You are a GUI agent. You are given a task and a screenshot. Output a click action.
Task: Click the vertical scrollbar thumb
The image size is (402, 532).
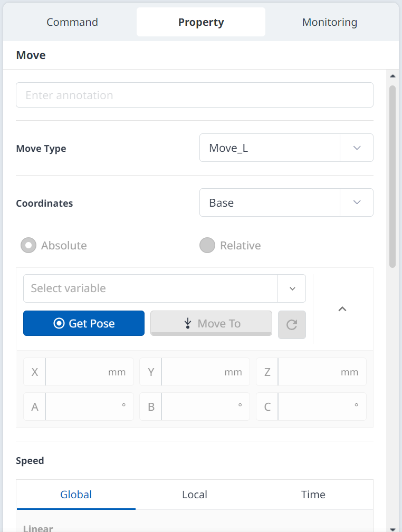pos(393,177)
